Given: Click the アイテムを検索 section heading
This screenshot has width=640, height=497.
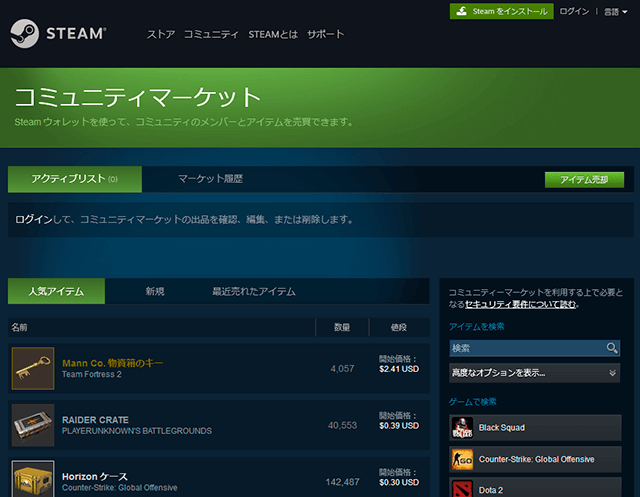Looking at the screenshot, I should [x=476, y=326].
